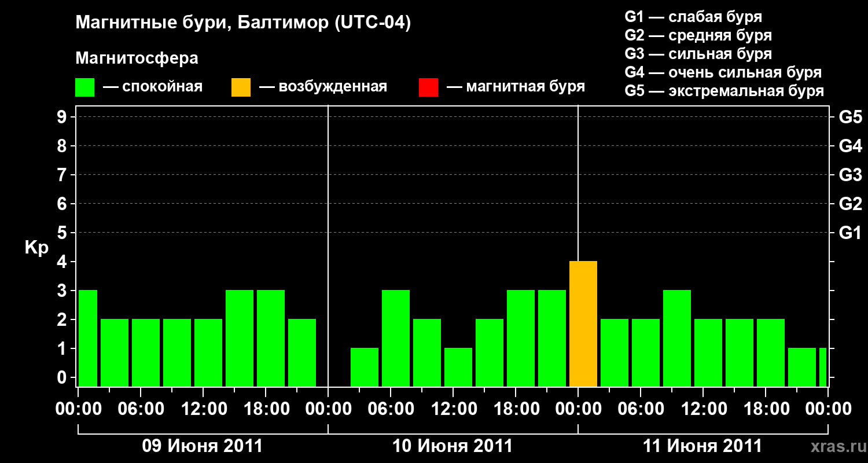Click the '06:00' time label above 09 Июня
This screenshot has height=463, width=868.
tap(141, 409)
